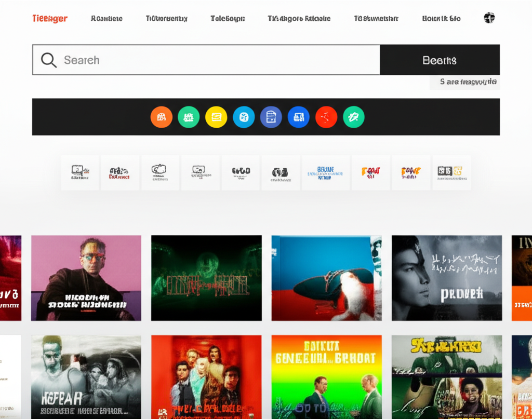Click the red circular category icon
Image resolution: width=532 pixels, height=419 pixels.
click(326, 117)
